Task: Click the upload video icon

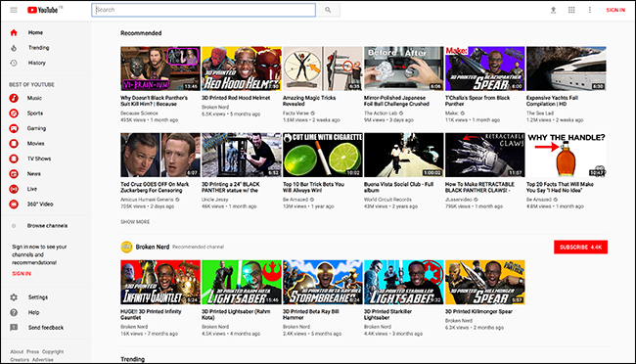Action: [553, 10]
